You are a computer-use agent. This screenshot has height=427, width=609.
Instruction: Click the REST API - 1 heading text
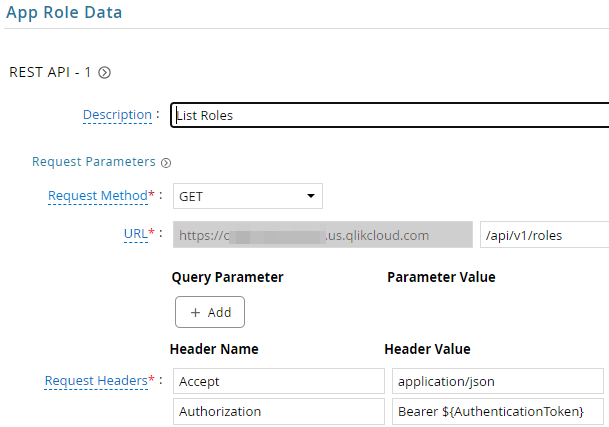tap(50, 72)
